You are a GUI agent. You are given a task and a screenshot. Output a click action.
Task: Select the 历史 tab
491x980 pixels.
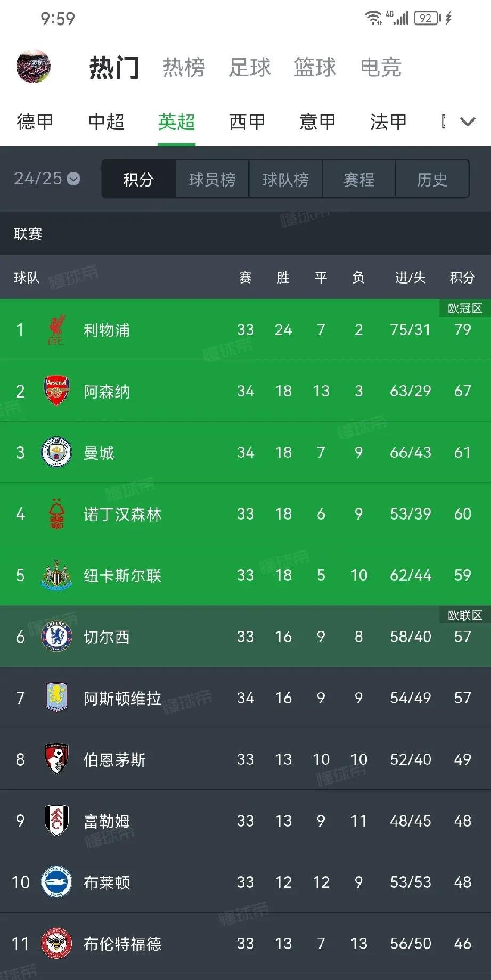432,180
